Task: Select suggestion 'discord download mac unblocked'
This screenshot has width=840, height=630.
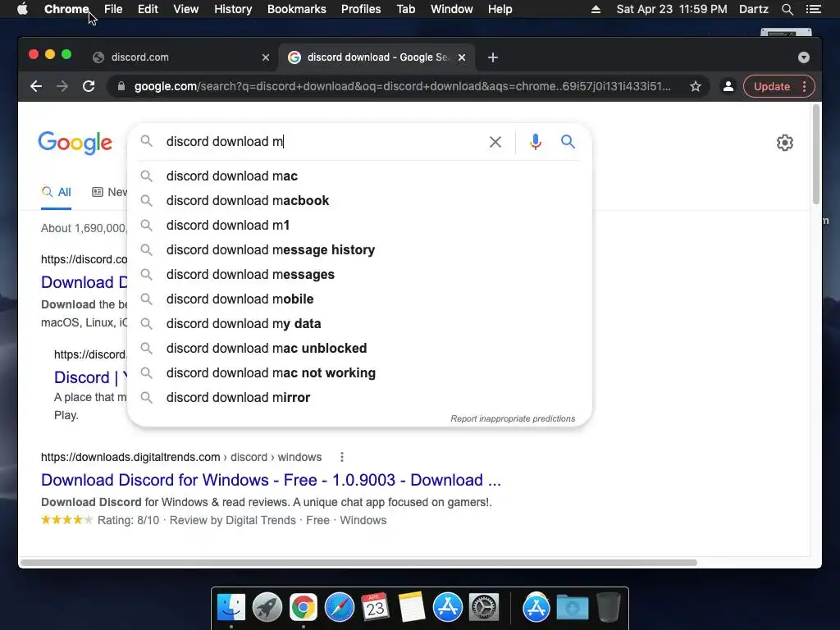Action: click(359, 348)
